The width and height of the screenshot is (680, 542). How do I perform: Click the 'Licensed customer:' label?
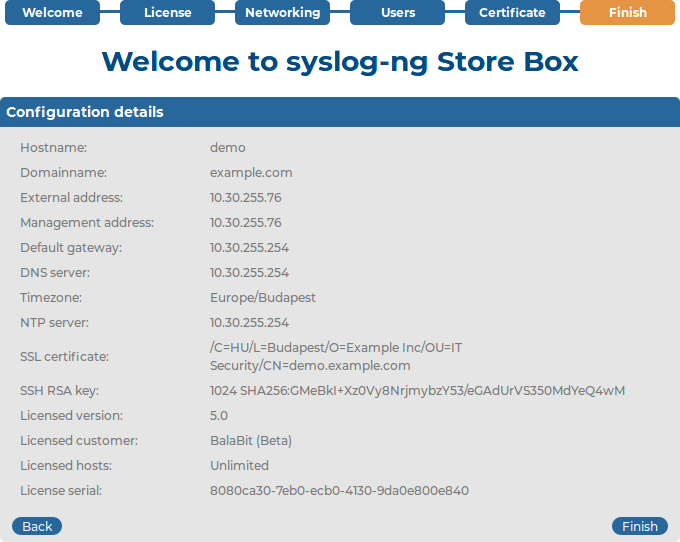coord(79,441)
